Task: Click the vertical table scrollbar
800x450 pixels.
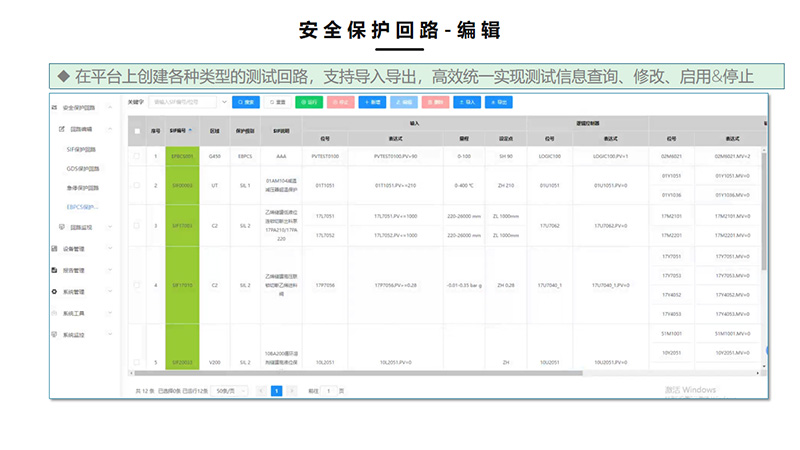Action: point(764,211)
